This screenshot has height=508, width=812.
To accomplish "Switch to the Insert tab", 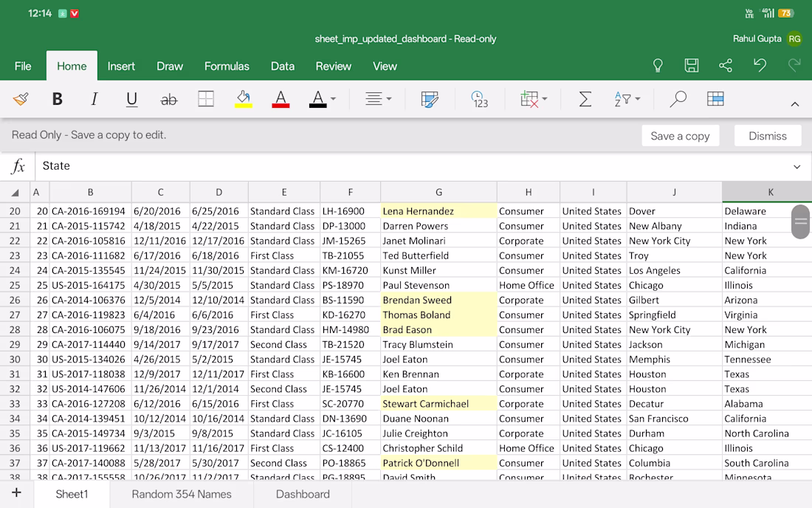I will click(121, 66).
